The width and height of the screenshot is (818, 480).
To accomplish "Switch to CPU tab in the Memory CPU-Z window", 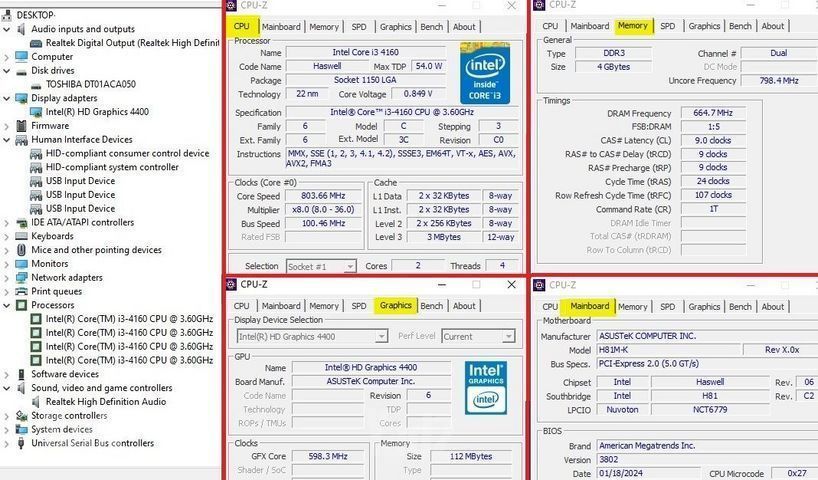I will (550, 26).
